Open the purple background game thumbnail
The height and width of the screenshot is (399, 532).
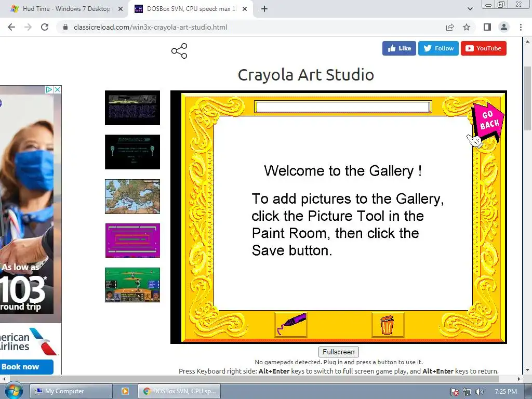[x=132, y=241]
